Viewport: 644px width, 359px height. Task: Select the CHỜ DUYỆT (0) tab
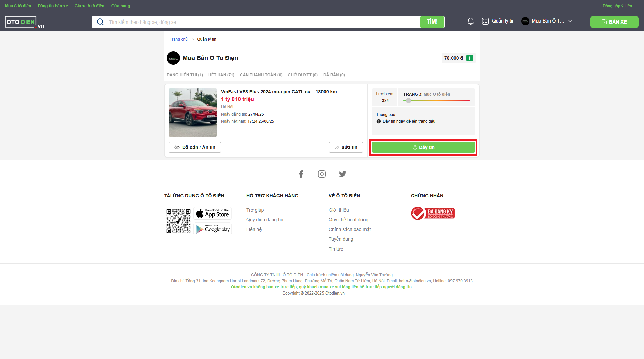[x=302, y=75]
